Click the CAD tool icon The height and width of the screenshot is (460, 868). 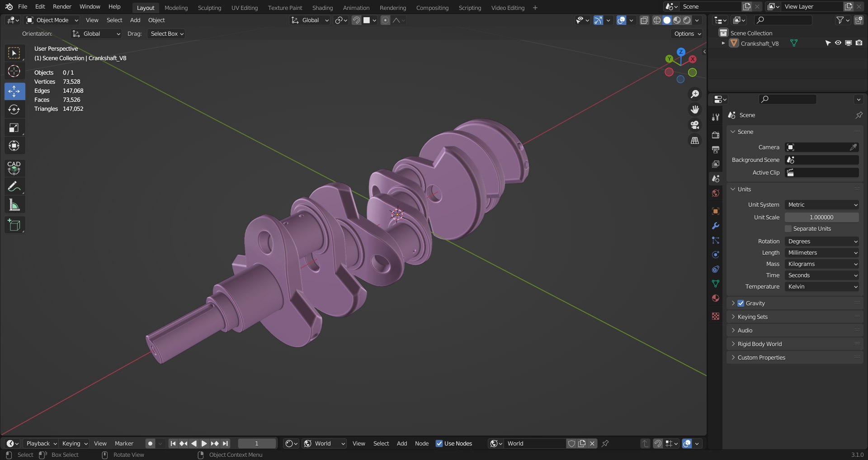14,168
